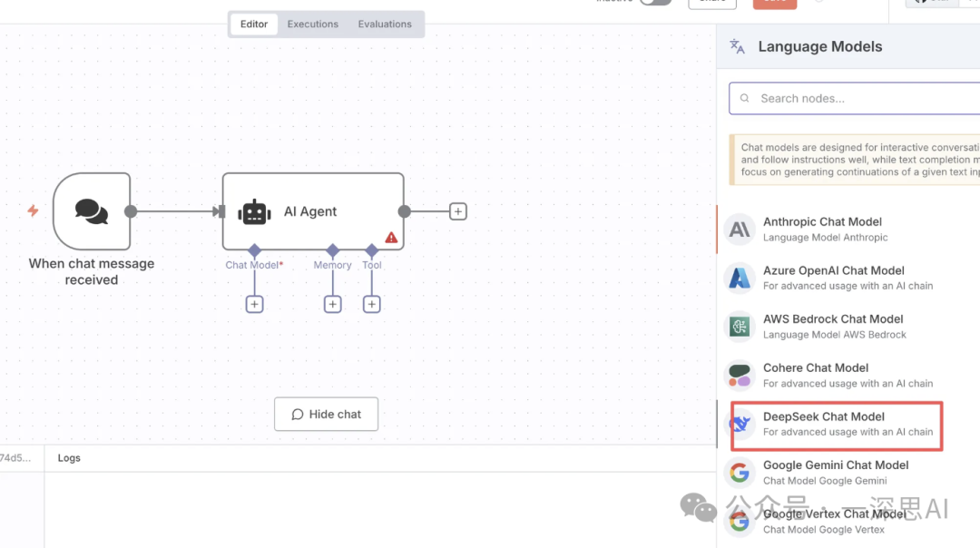The image size is (980, 548).
Task: Click the AI Agent robot icon
Action: click(255, 211)
